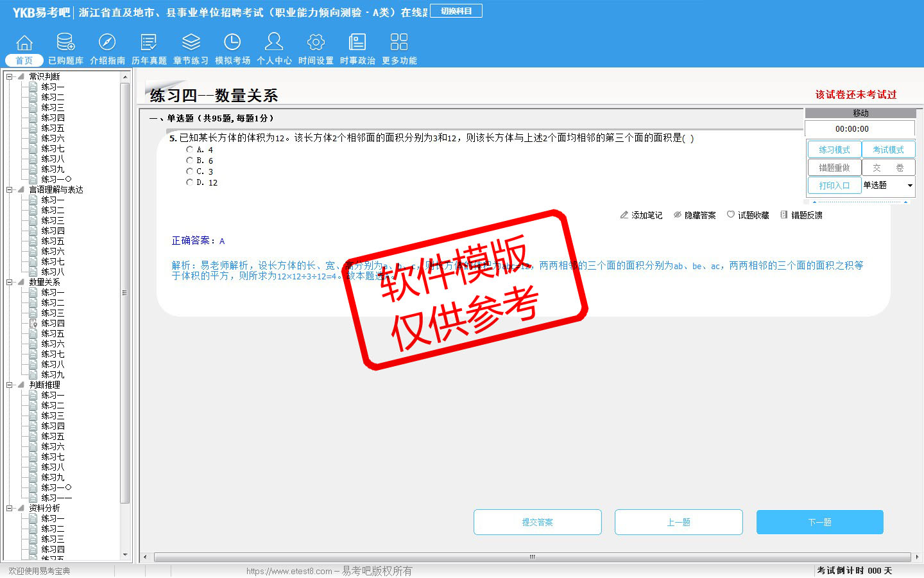This screenshot has width=924, height=578.
Task: Select answer option B. 6
Action: point(190,161)
